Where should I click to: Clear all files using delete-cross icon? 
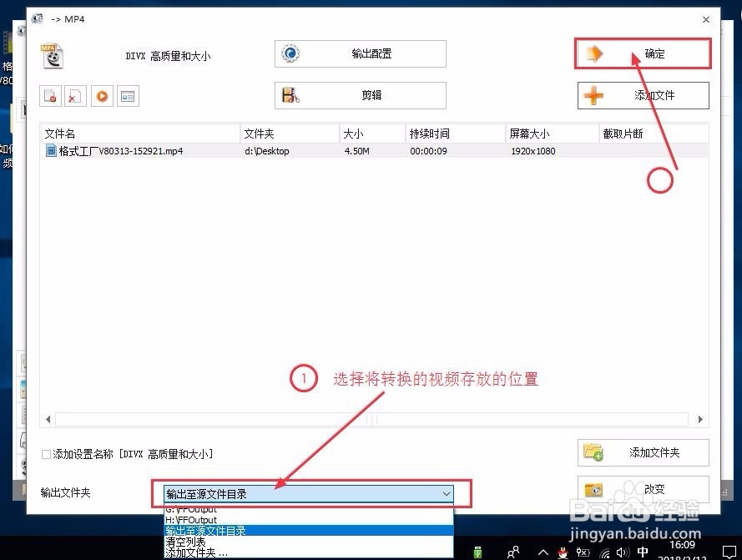[x=76, y=95]
